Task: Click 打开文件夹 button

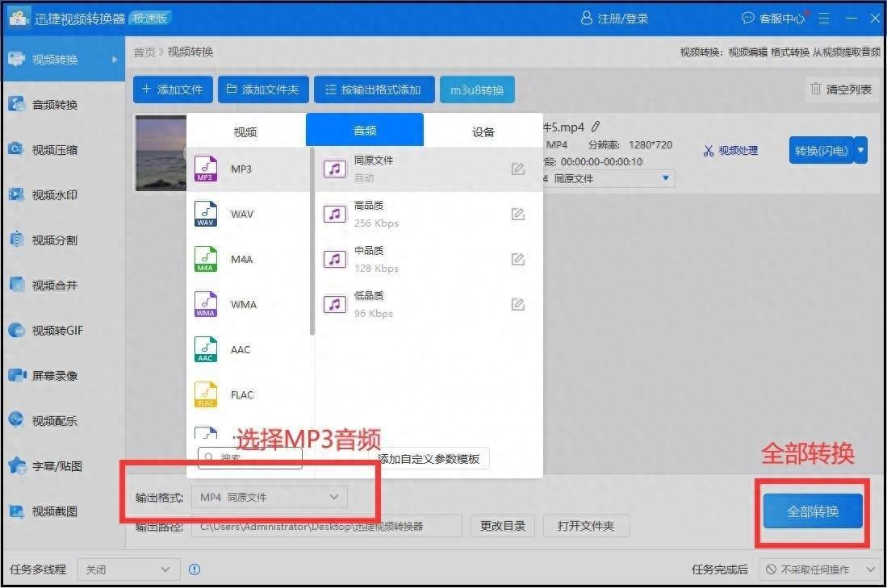Action: 586,527
